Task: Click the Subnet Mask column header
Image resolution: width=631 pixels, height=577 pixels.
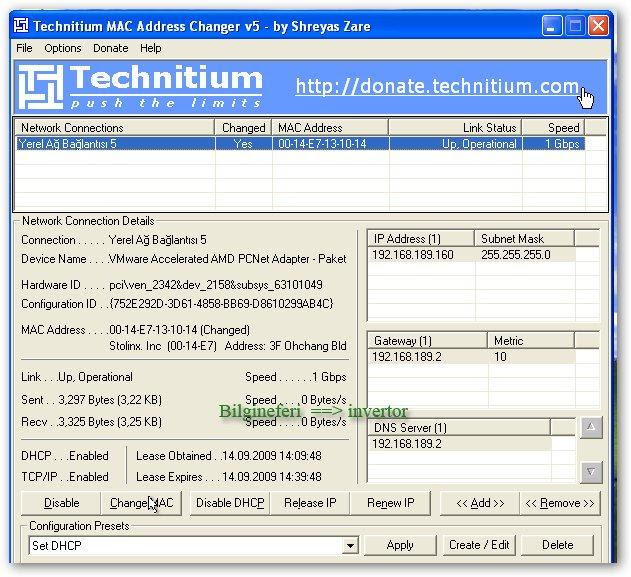Action: coord(524,239)
